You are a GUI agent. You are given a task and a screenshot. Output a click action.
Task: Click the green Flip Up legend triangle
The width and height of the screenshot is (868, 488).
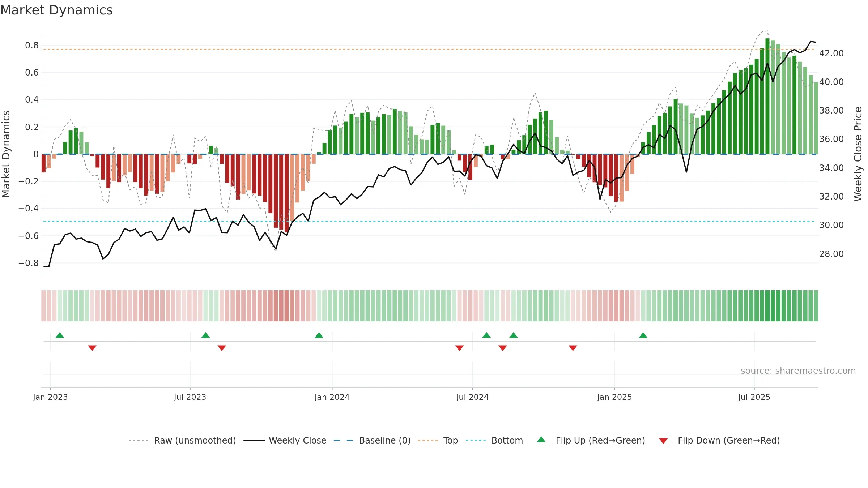[x=541, y=440]
